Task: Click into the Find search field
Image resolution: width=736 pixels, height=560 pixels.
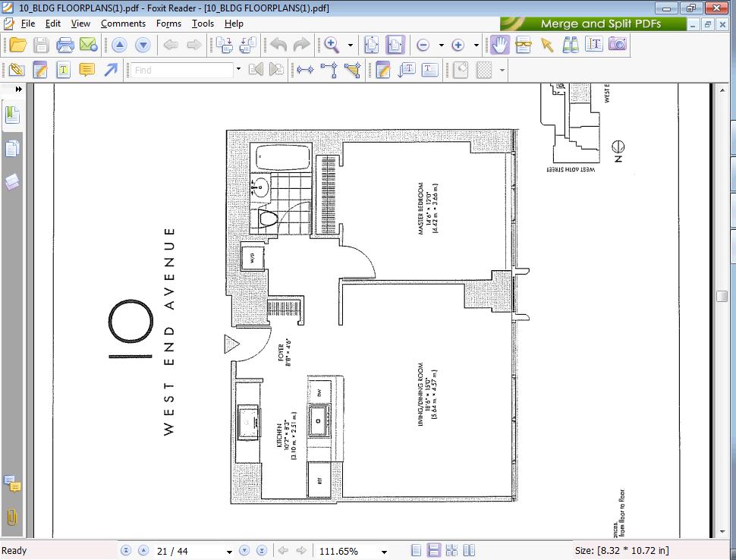Action: 182,70
